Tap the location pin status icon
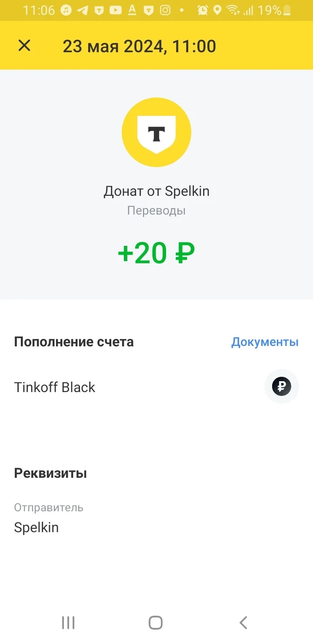The height and width of the screenshot is (644, 313). pos(218,10)
